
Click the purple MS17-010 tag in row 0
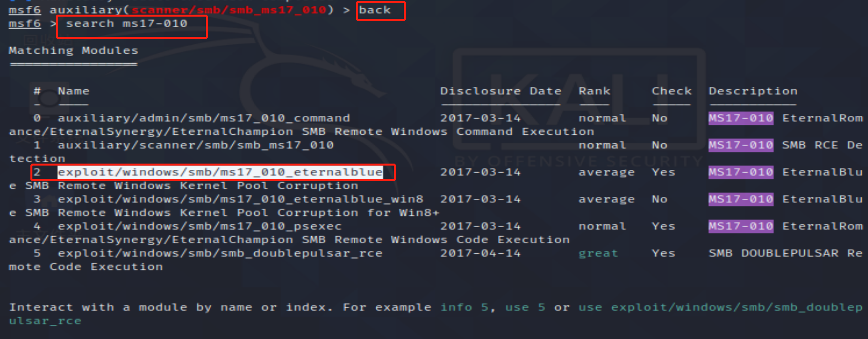pos(741,118)
